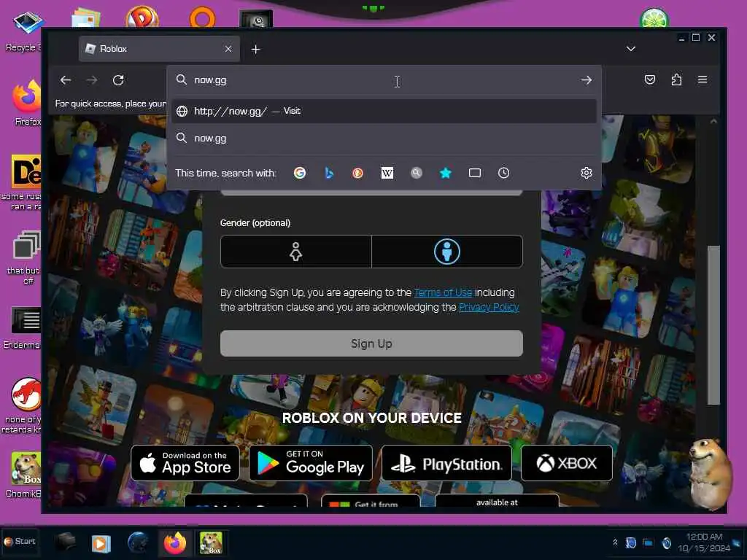The image size is (747, 560).
Task: Search open tabs with tab icon
Action: (x=474, y=173)
